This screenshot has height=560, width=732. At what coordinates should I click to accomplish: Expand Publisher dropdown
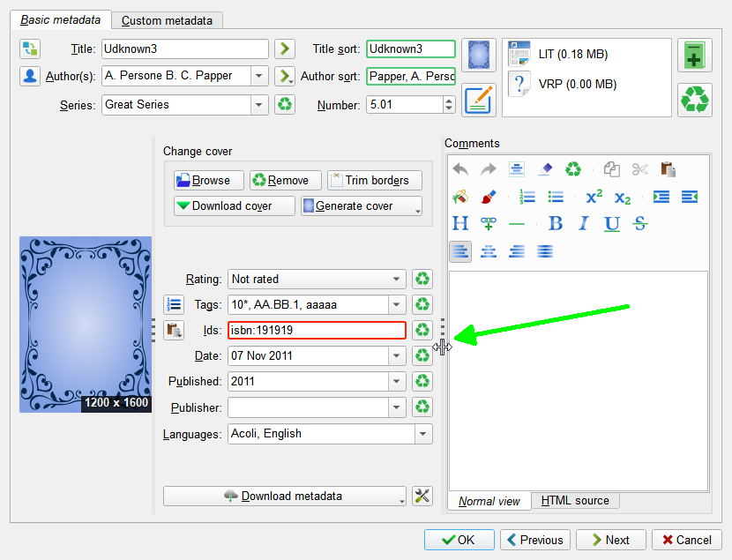pyautogui.click(x=396, y=407)
